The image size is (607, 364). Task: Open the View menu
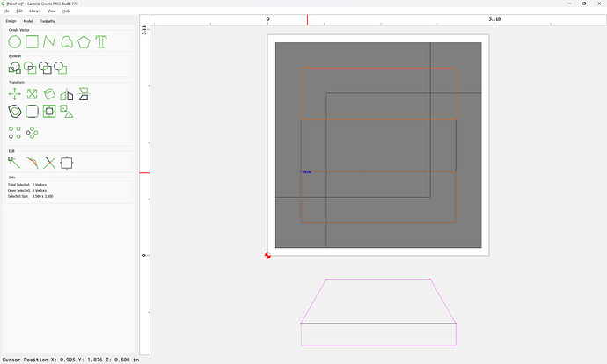[x=52, y=11]
